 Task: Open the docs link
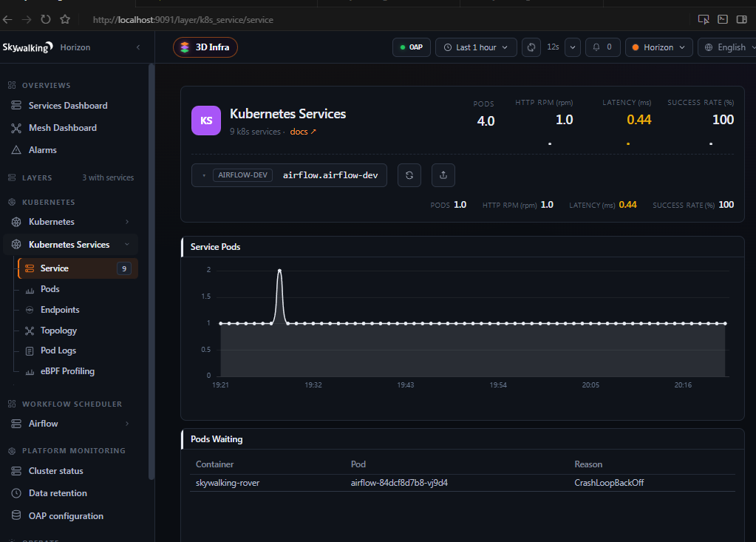click(303, 132)
